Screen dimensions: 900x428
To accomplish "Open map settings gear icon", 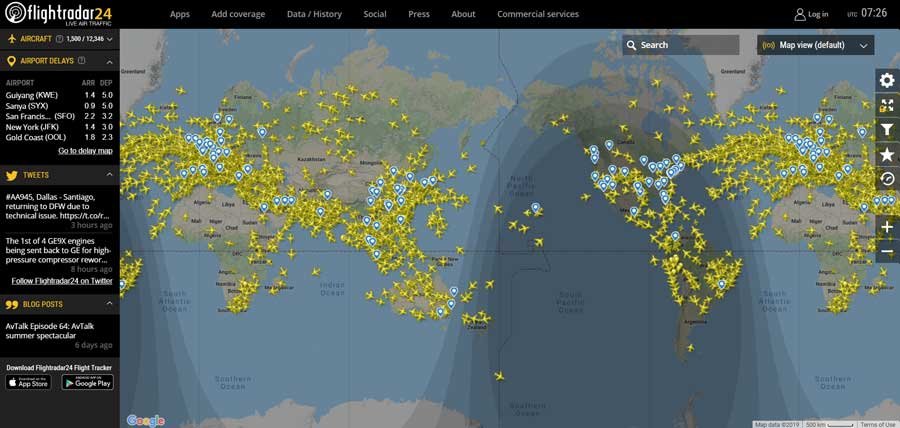I will coord(887,81).
